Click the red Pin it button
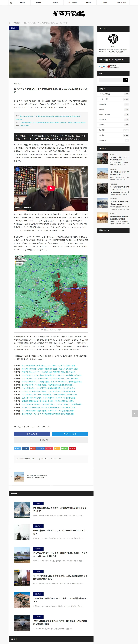 coord(72,448)
